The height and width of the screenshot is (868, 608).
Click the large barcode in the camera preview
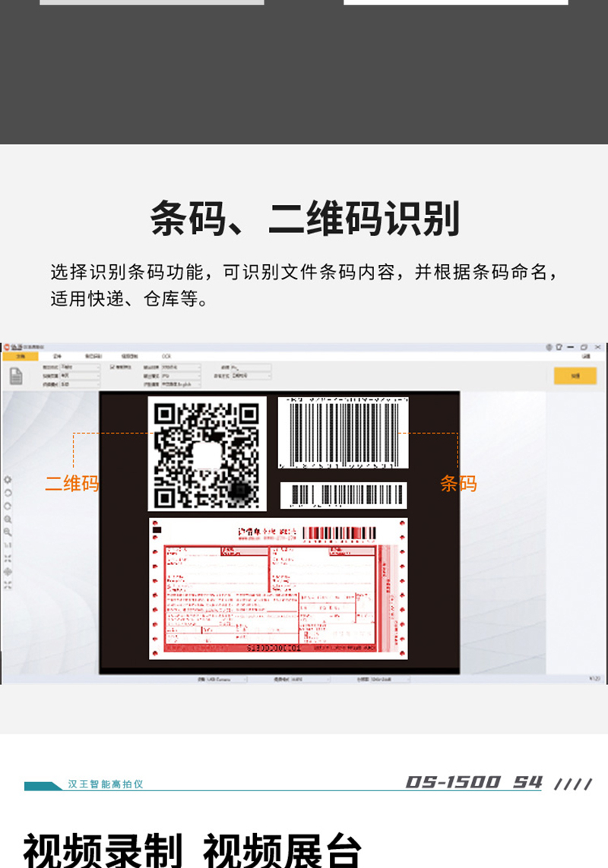(343, 433)
